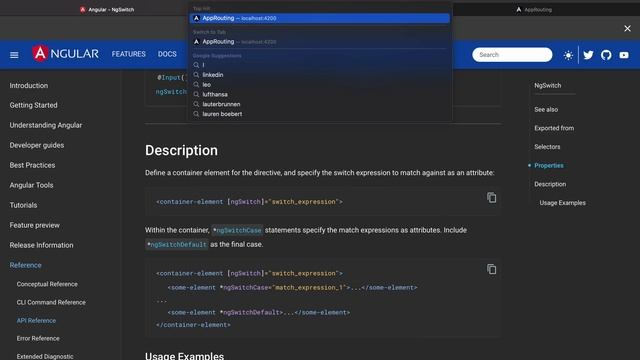The width and height of the screenshot is (640, 360).
Task: Click the Angular logo
Action: click(x=65, y=54)
